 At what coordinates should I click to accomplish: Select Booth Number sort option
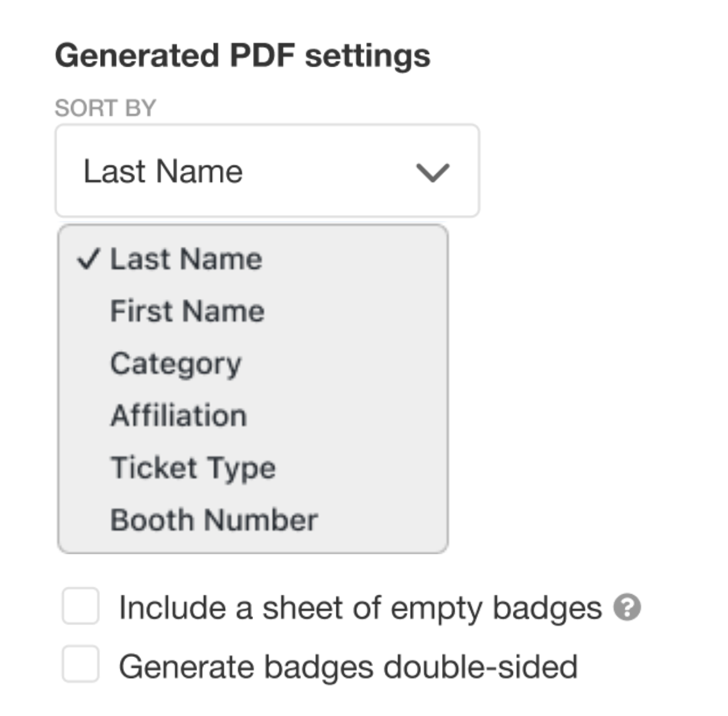(x=214, y=520)
